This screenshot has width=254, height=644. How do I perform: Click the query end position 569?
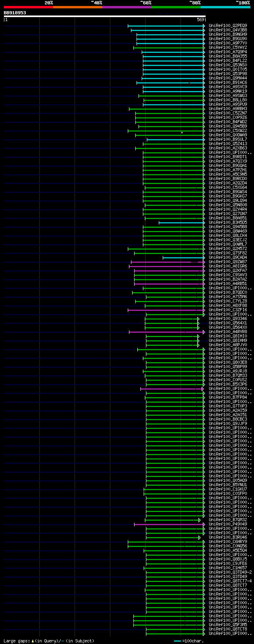(x=200, y=19)
